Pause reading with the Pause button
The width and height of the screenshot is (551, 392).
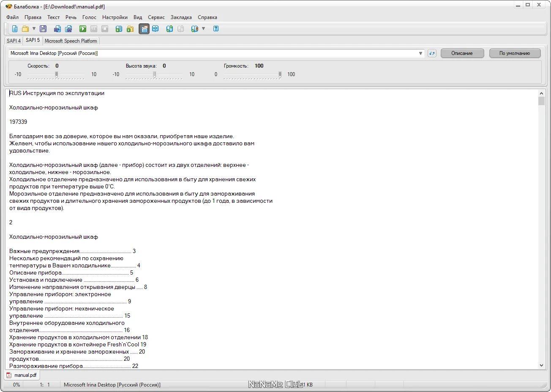tap(94, 29)
